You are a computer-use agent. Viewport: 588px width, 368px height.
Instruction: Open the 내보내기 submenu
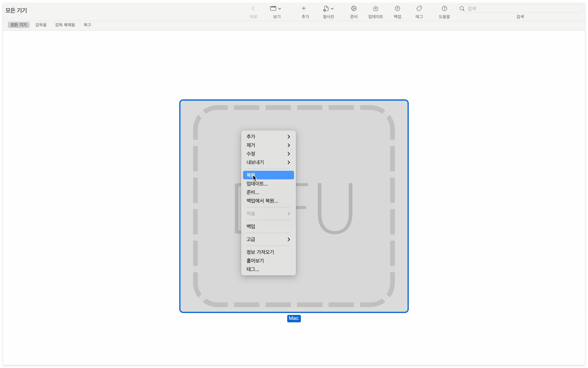click(268, 162)
